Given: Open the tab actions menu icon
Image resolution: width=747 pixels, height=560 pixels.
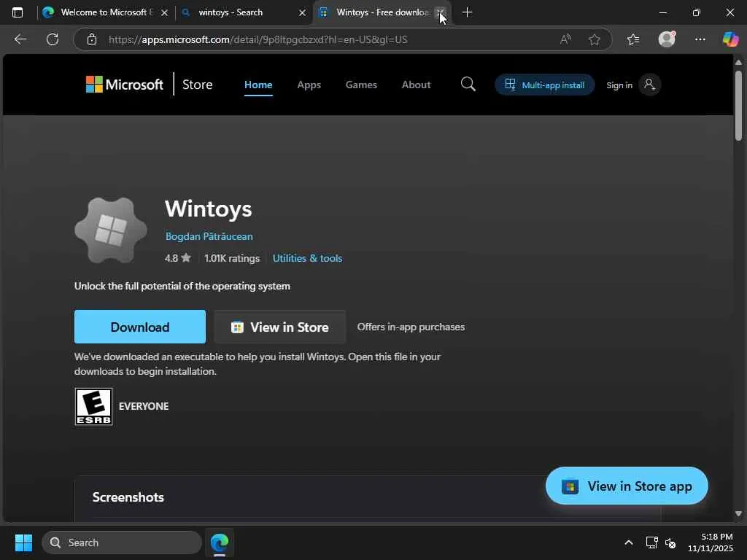Looking at the screenshot, I should 18,12.
